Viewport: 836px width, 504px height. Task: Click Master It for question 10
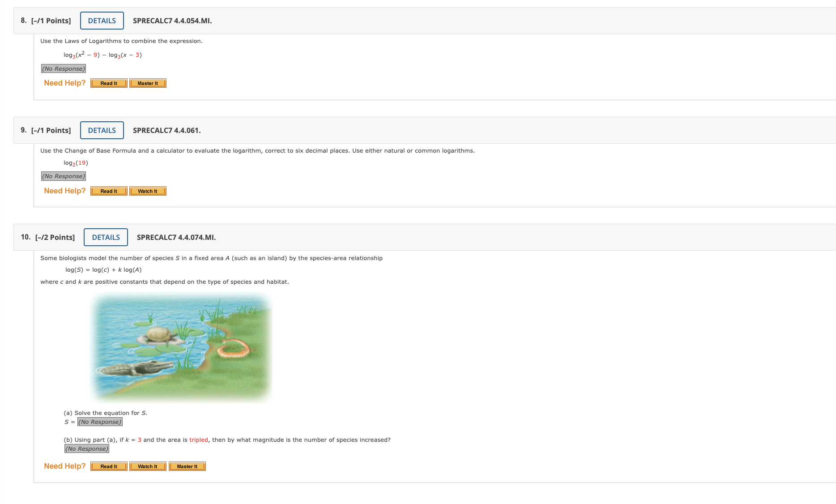coord(187,466)
